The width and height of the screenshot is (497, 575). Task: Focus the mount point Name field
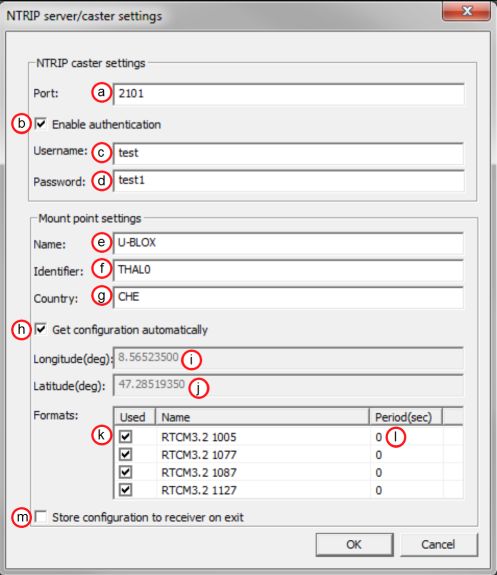[288, 243]
